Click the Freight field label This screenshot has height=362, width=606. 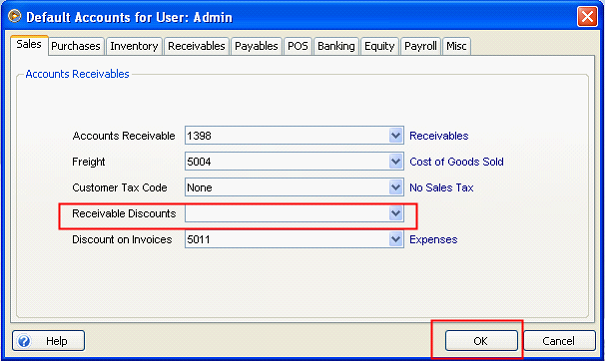[x=89, y=162]
